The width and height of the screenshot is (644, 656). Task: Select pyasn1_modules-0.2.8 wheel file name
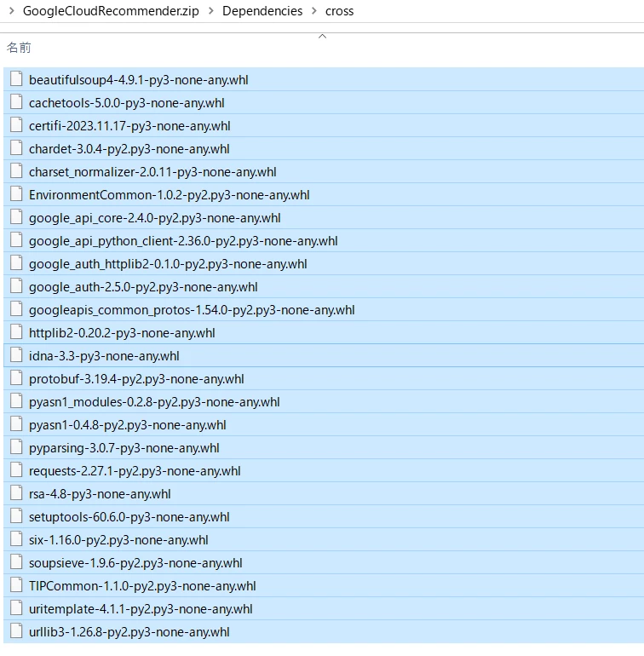tap(154, 402)
